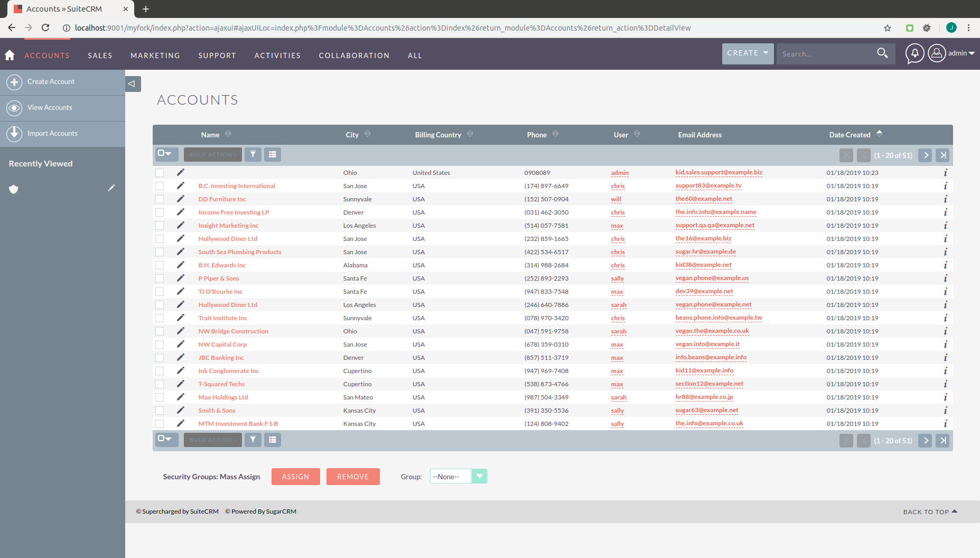Edit B.C. Investing International with pencil icon
980x558 pixels.
(x=180, y=185)
